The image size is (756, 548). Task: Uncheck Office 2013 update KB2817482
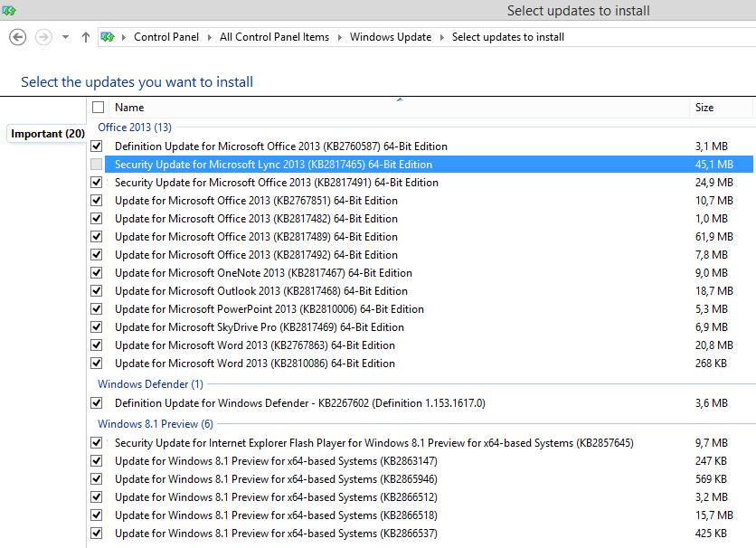[x=97, y=218]
